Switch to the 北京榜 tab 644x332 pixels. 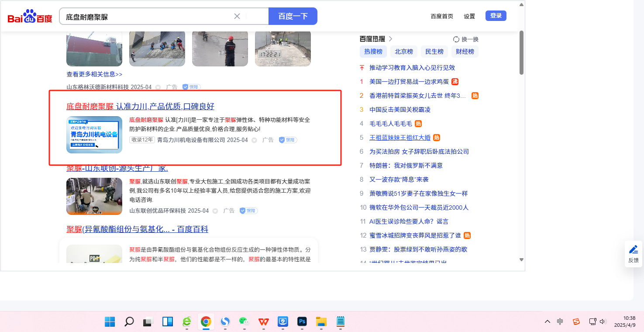(x=404, y=52)
